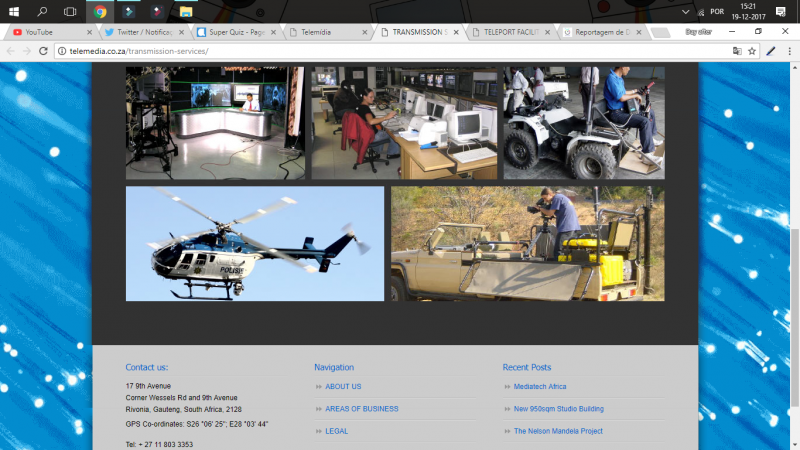Open the New 950sqm Studio Building post
Screen dimensions: 800x450
(559, 409)
